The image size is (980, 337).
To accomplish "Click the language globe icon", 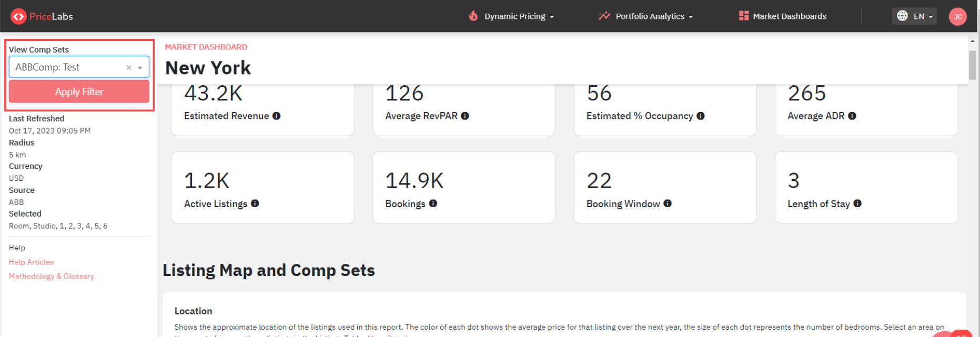I will click(x=903, y=16).
